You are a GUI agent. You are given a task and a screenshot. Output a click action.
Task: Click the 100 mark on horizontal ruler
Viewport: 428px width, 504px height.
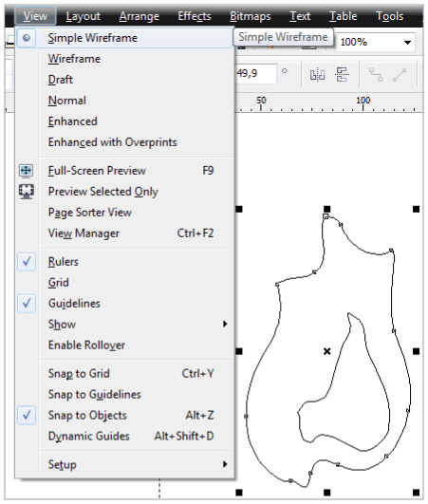coord(363,101)
